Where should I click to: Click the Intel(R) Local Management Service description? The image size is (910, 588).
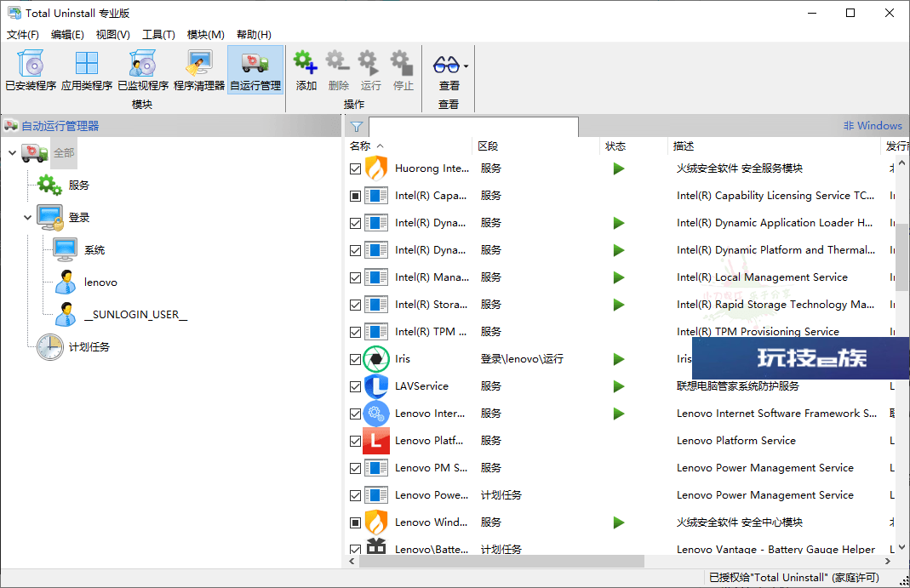pyautogui.click(x=762, y=277)
